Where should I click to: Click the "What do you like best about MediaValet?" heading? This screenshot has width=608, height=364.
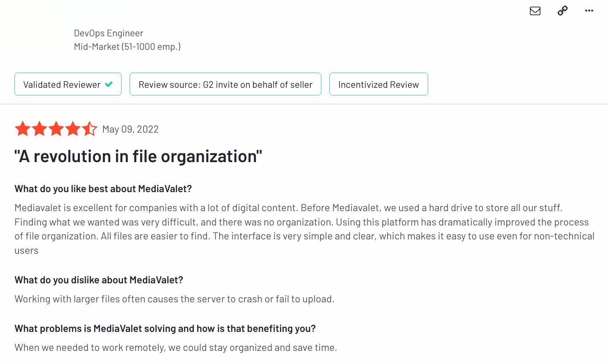tap(103, 189)
